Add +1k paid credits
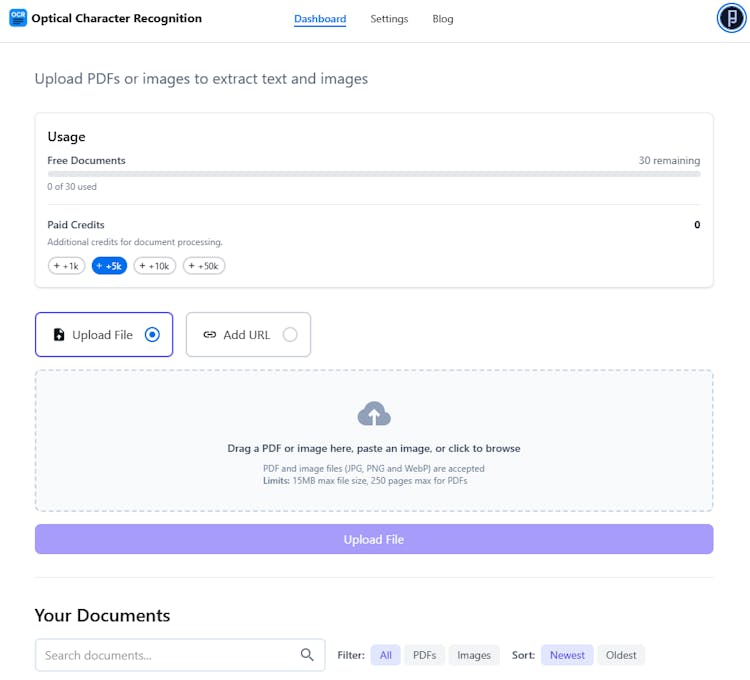 click(x=66, y=266)
